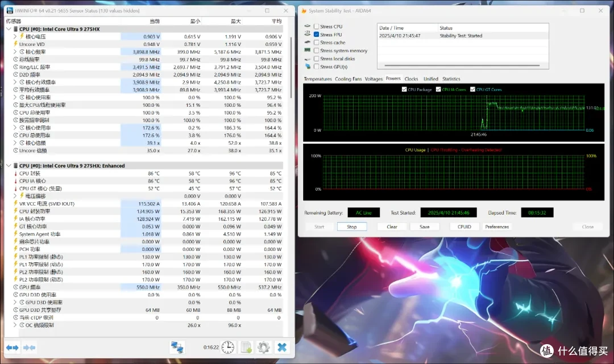Collapse the Intel Core Ultra 9 275HX group
Viewport: 614px width, 364px height.
coord(9,29)
